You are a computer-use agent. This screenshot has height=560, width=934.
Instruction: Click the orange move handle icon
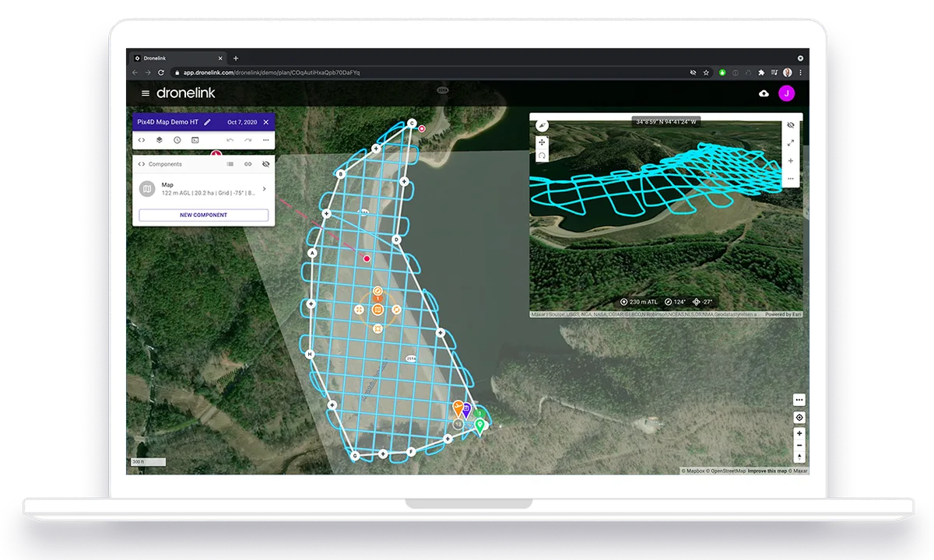[359, 310]
